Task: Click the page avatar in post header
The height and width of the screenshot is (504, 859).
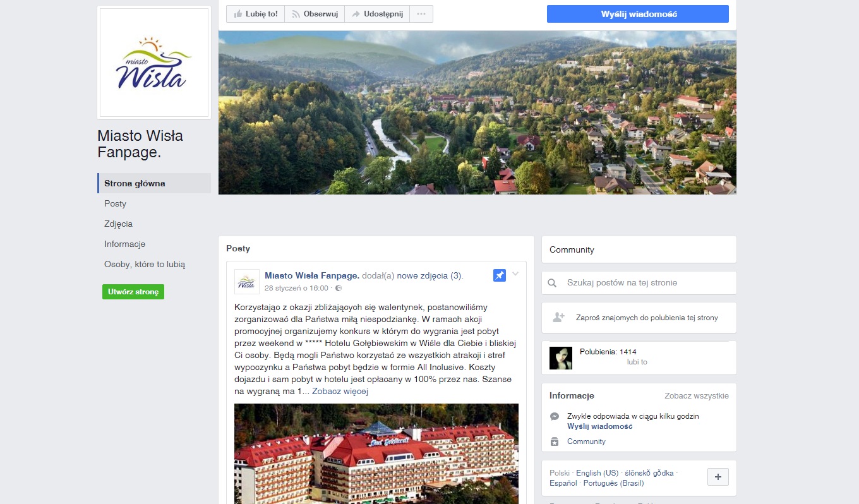Action: click(x=247, y=282)
